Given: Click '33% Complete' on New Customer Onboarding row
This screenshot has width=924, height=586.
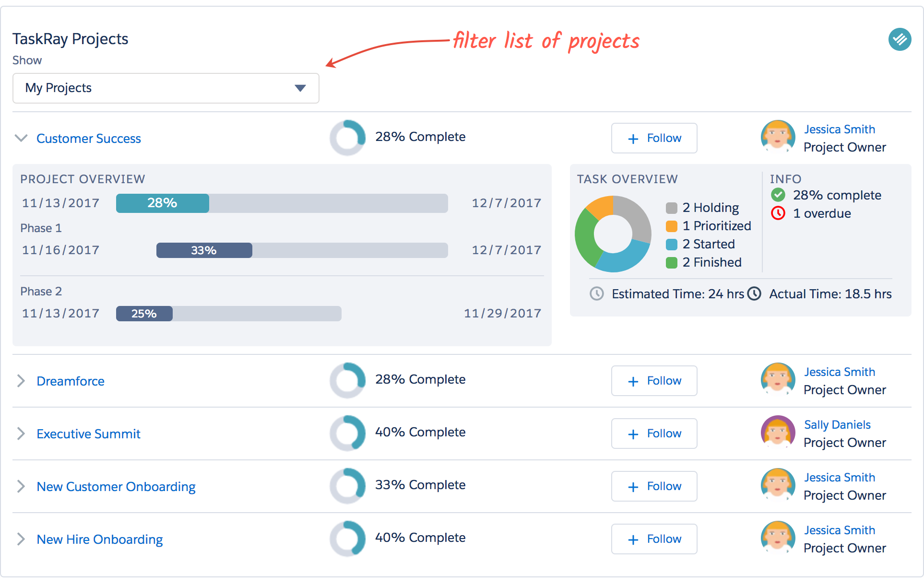Looking at the screenshot, I should coord(420,485).
